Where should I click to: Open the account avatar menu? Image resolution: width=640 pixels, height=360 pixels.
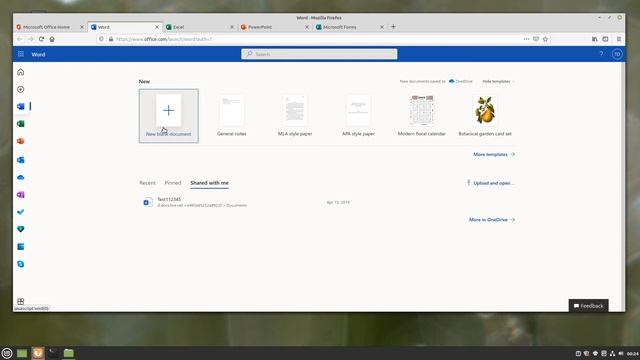(617, 54)
